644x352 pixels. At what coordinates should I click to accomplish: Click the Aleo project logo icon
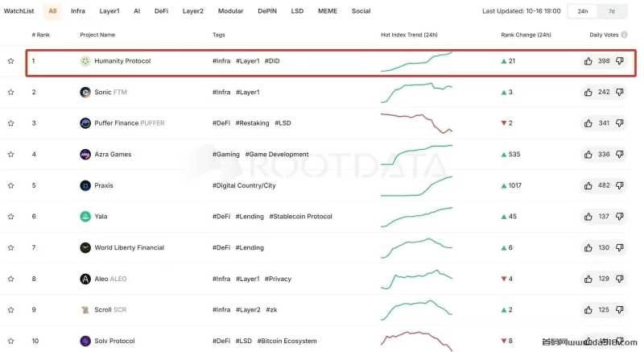pyautogui.click(x=85, y=279)
